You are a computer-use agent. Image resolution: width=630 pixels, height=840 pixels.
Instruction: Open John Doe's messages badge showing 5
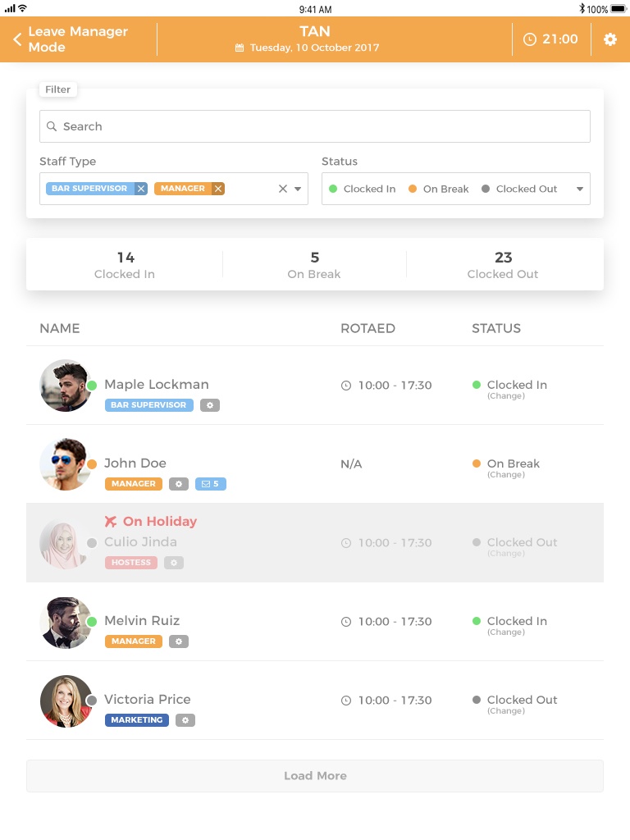coord(211,484)
